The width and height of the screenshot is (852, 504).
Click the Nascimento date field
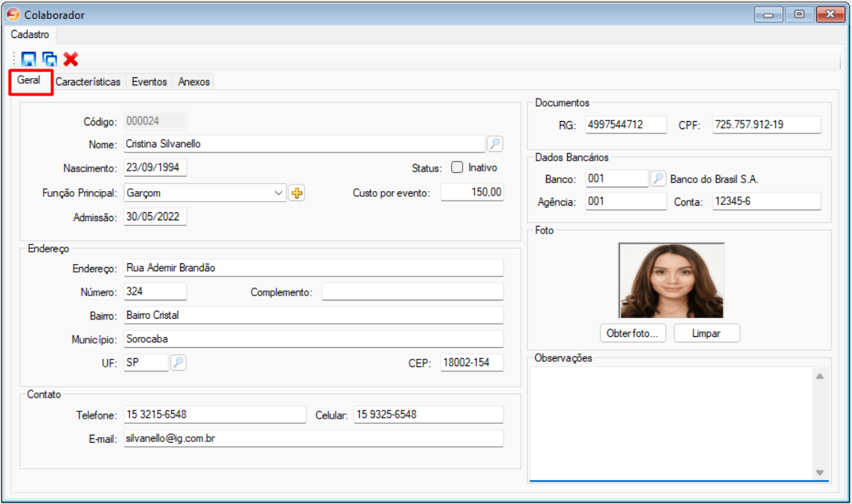(155, 167)
